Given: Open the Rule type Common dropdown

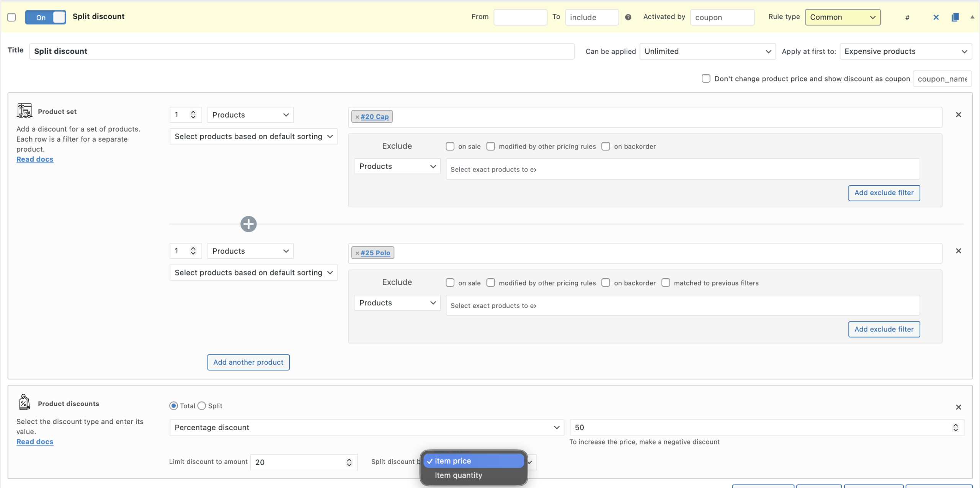Looking at the screenshot, I should click(843, 17).
